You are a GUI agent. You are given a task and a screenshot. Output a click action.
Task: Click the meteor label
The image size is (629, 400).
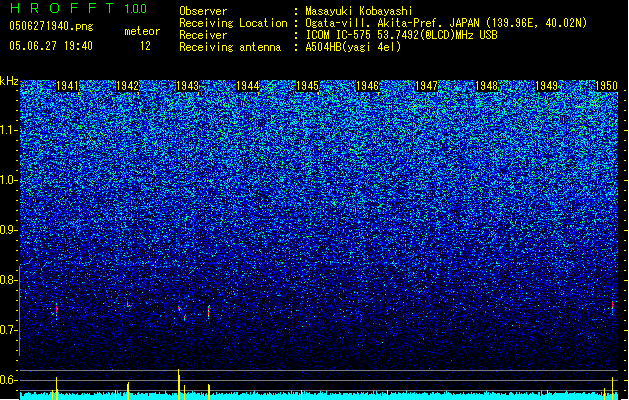click(x=142, y=31)
